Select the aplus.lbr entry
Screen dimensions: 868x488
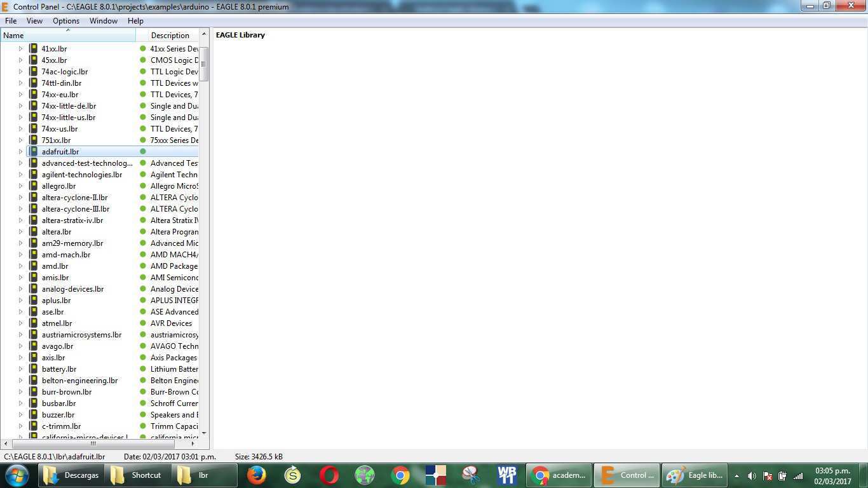click(56, 300)
